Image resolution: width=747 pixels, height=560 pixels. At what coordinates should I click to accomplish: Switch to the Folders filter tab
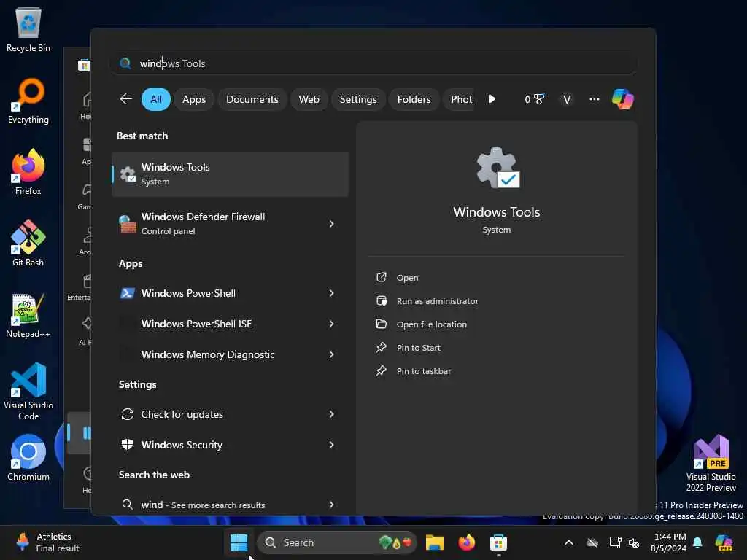tap(414, 99)
